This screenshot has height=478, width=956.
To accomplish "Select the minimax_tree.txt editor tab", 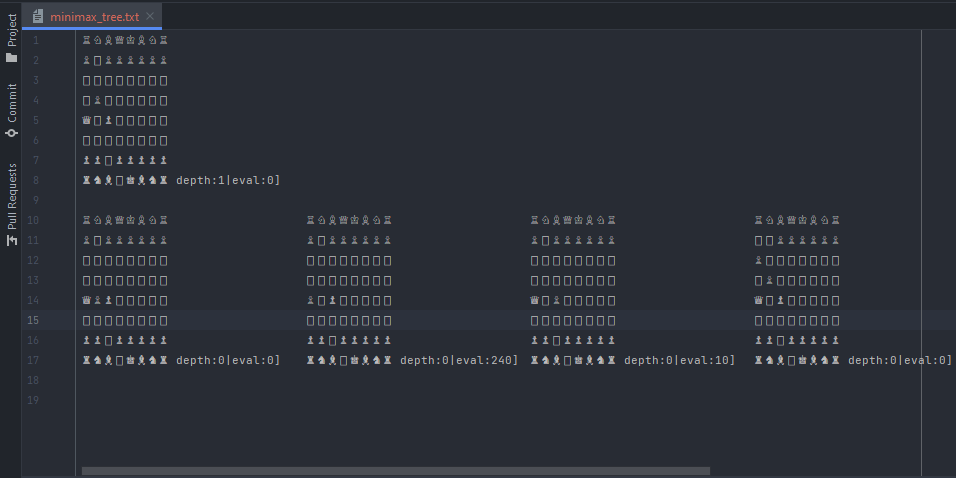I will (x=92, y=16).
